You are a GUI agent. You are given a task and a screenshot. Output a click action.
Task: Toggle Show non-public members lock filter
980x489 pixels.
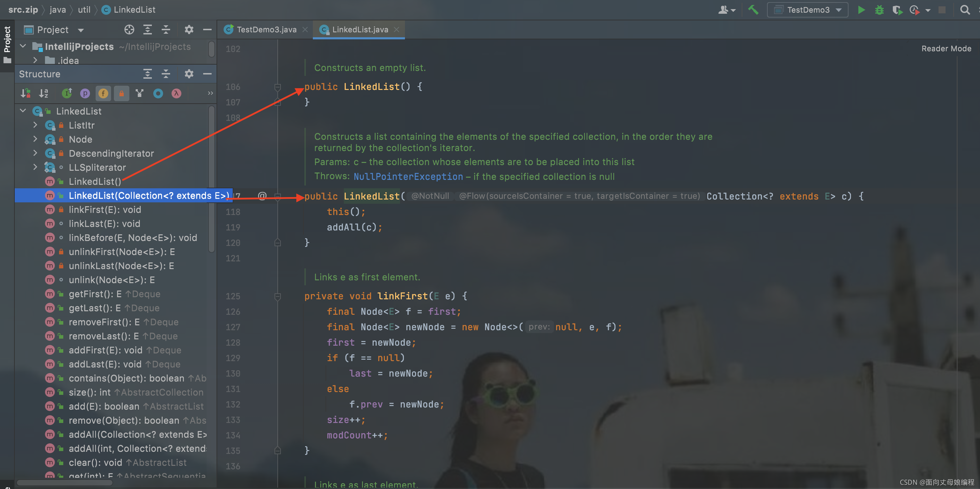click(121, 93)
